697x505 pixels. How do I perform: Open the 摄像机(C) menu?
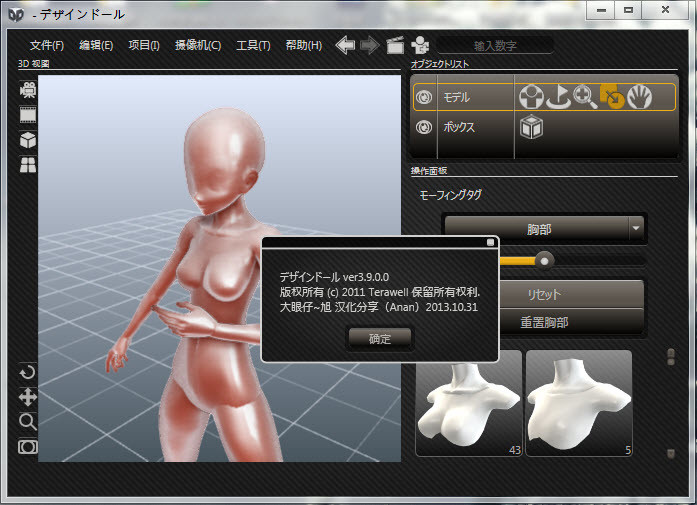(198, 45)
